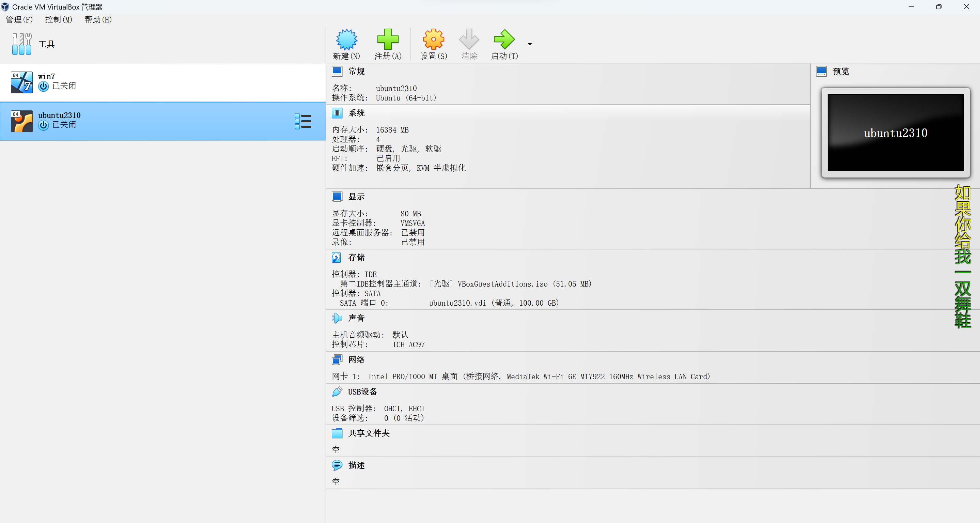This screenshot has height=523, width=980.
Task: Click the graphics controller value VMSVGA
Action: pyautogui.click(x=413, y=224)
